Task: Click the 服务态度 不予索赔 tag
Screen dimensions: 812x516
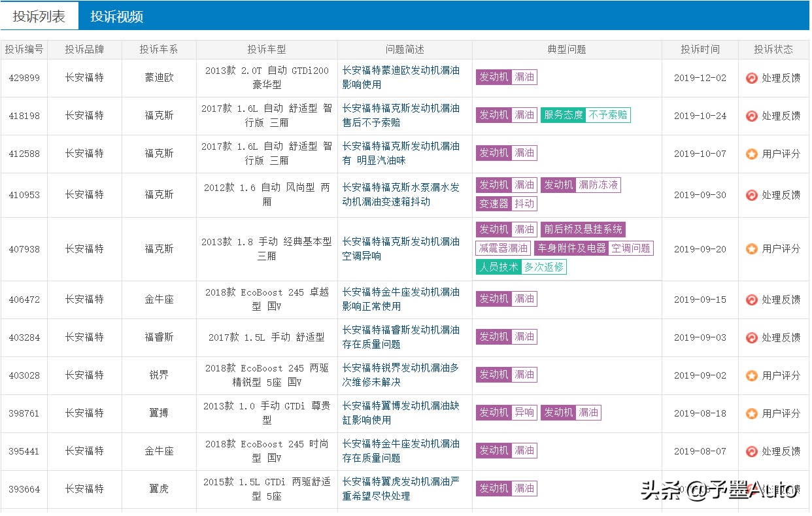Action: [x=585, y=115]
